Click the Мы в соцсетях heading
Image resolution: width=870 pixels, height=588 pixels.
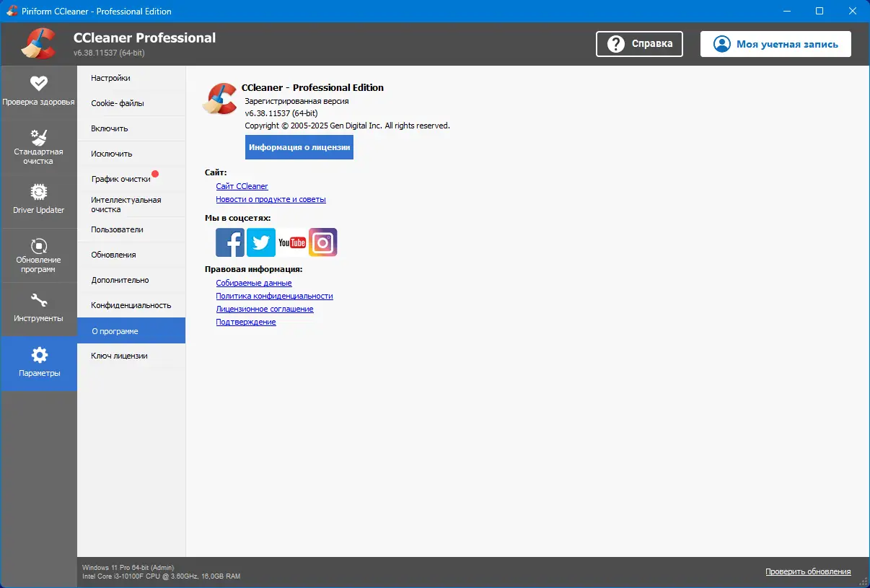pos(238,218)
